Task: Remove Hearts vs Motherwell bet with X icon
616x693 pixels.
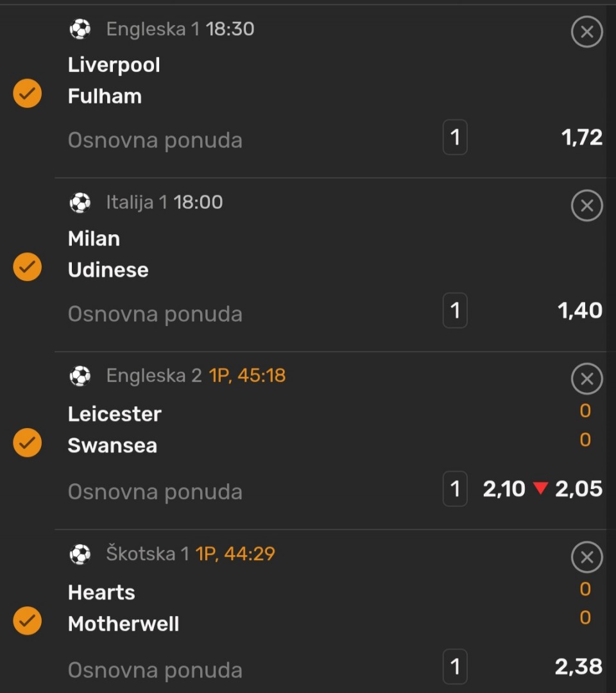Action: point(586,557)
